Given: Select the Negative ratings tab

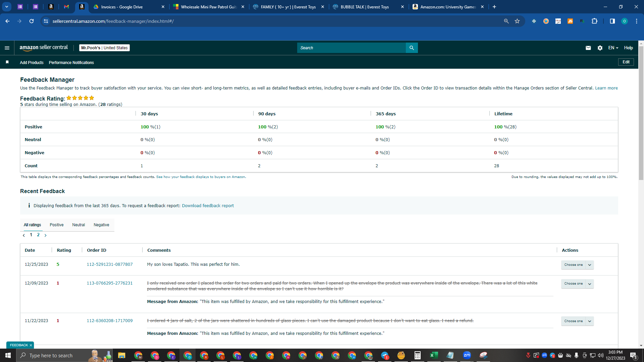Looking at the screenshot, I should click(x=101, y=225).
